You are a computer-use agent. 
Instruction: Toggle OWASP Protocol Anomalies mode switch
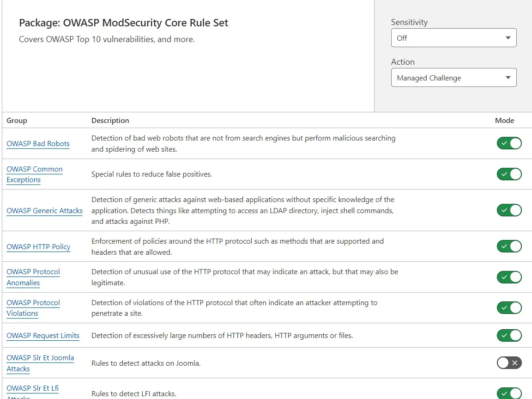click(x=509, y=277)
